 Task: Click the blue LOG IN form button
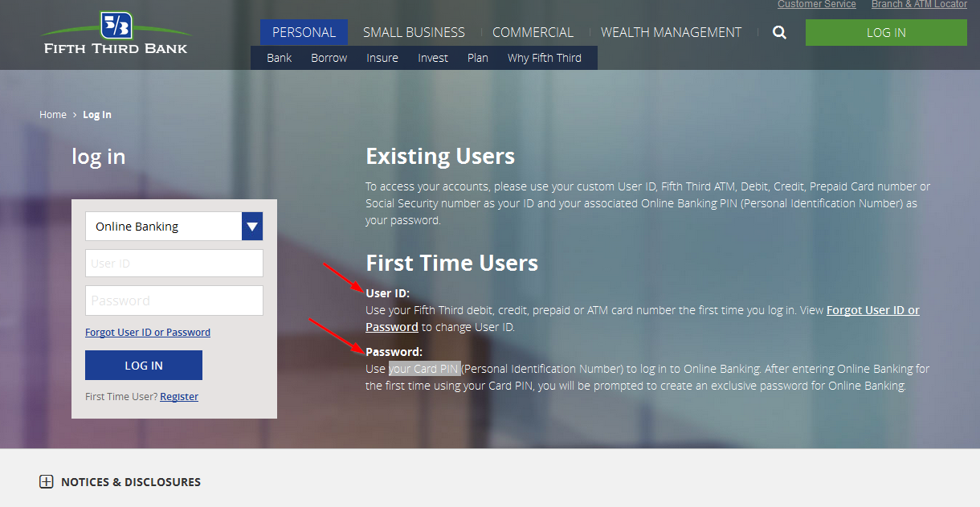[x=144, y=366]
